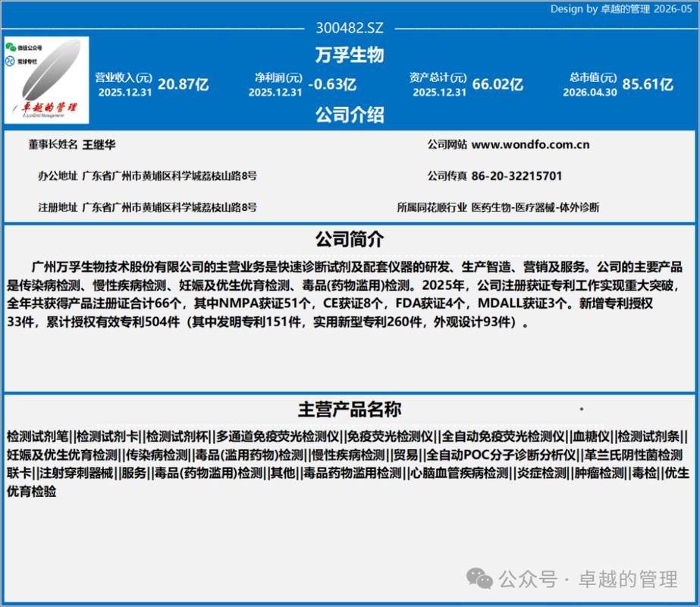
Task: Select product 注射穿刺器械
Action: tap(77, 473)
